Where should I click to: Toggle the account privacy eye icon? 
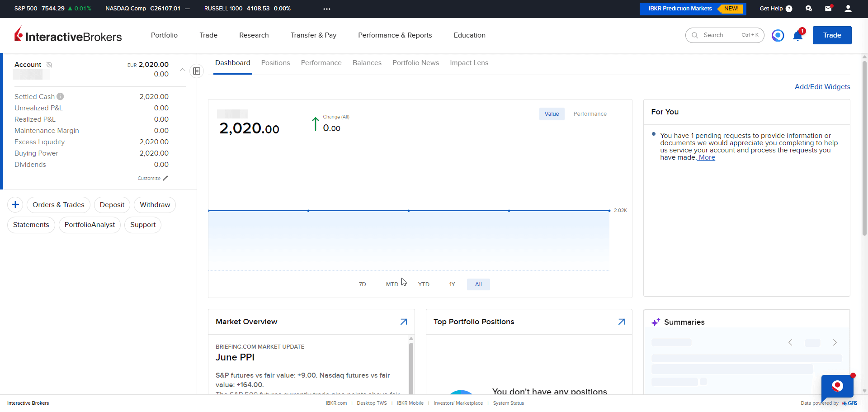point(49,65)
